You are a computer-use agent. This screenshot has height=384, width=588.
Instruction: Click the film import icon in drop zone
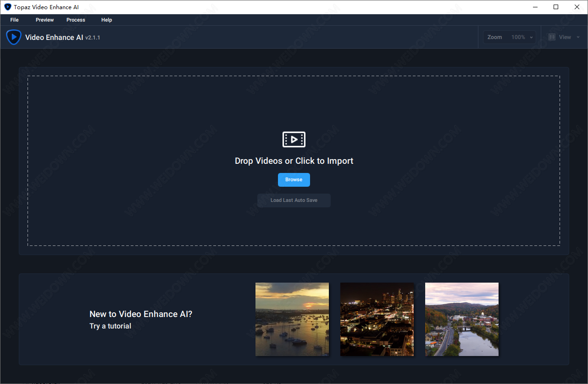(x=294, y=139)
